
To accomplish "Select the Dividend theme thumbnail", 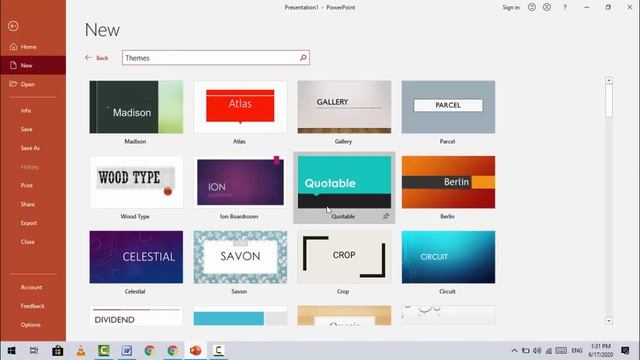I will pos(136,316).
